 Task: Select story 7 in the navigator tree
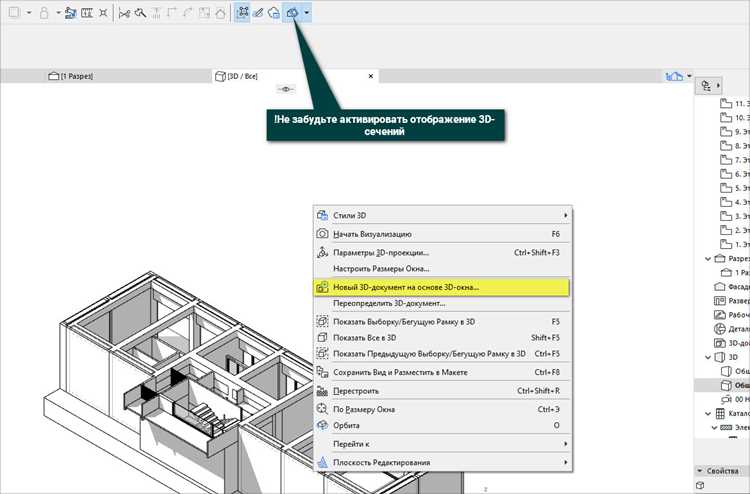coord(735,160)
